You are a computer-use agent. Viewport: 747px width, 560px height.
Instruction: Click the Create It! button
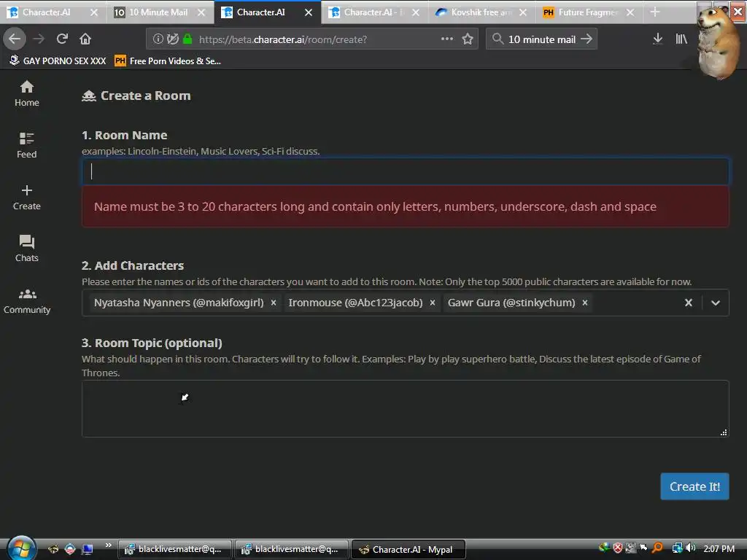[694, 486]
